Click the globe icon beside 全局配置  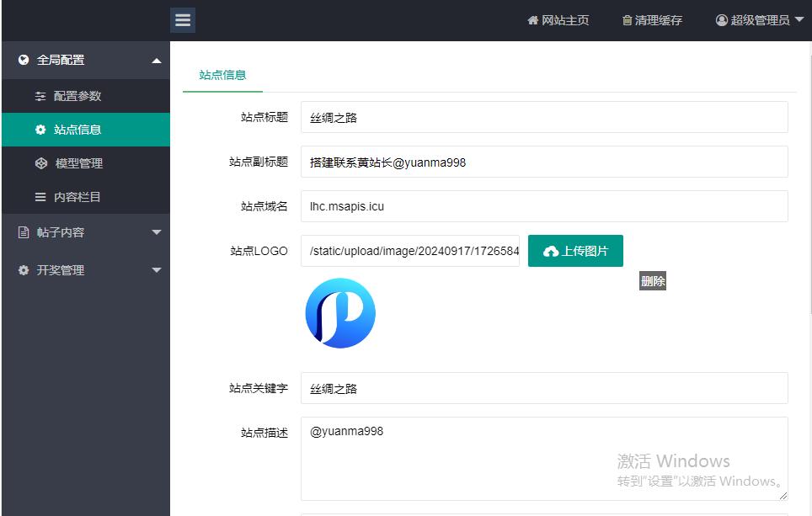(24, 60)
